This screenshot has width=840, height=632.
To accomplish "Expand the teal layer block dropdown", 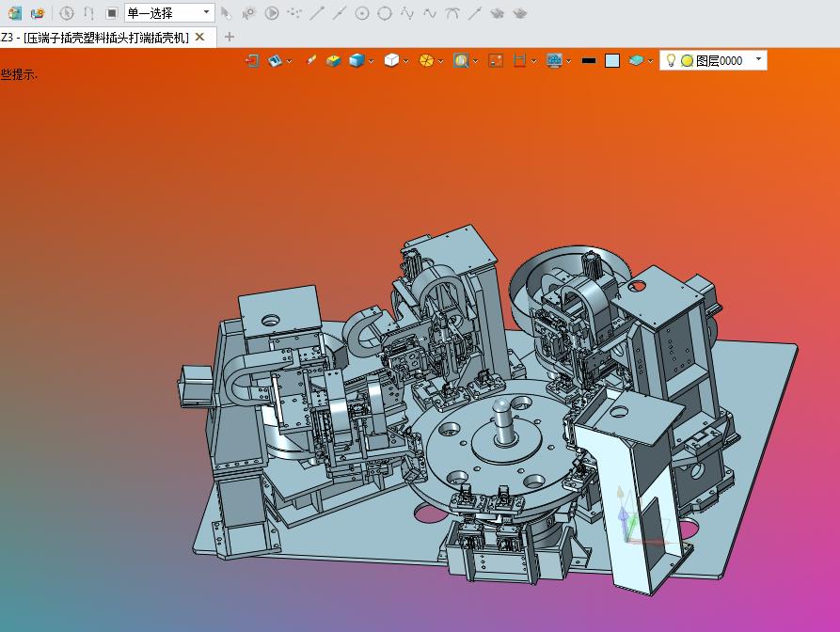I will pyautogui.click(x=650, y=61).
